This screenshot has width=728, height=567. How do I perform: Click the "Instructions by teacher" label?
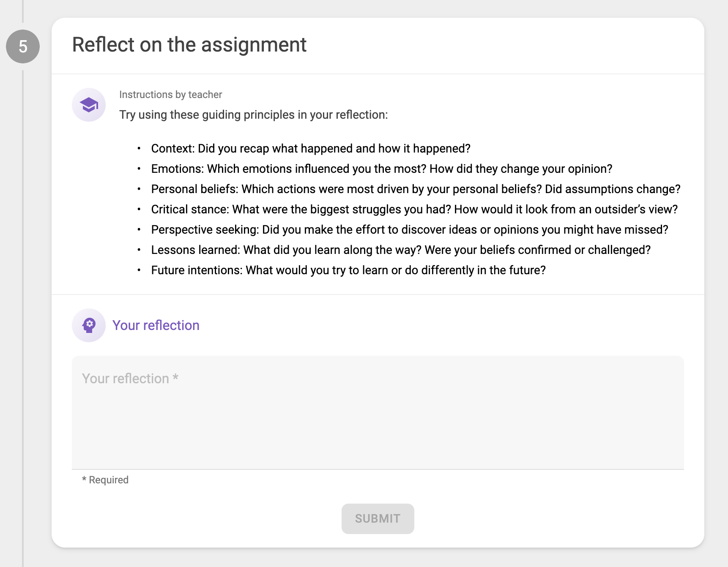point(170,95)
